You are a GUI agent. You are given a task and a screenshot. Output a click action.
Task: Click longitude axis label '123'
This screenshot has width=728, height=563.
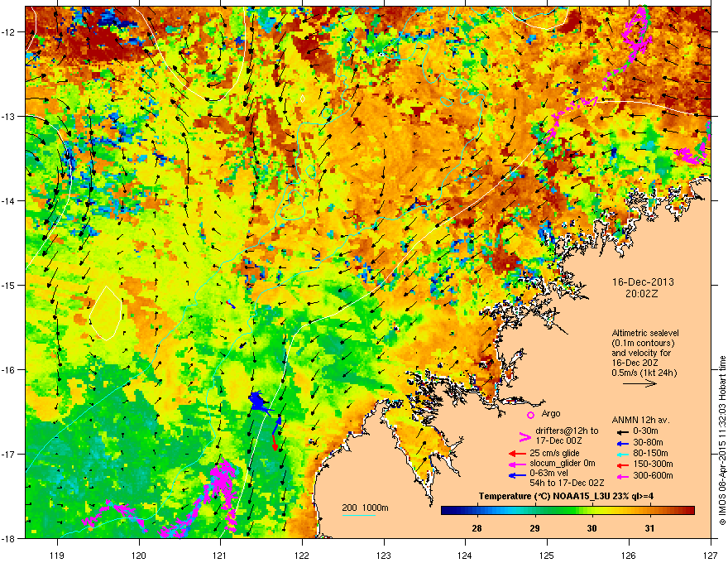(384, 555)
